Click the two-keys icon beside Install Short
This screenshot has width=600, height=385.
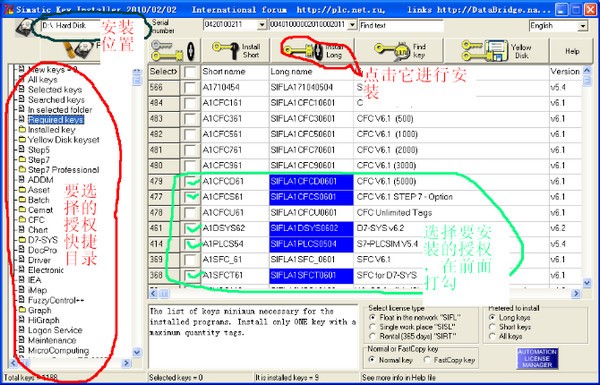(173, 51)
